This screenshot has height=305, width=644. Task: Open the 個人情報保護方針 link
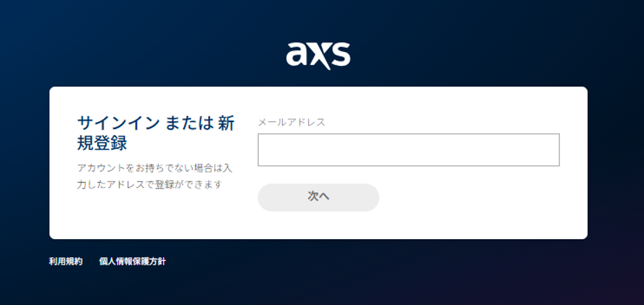[x=133, y=261]
